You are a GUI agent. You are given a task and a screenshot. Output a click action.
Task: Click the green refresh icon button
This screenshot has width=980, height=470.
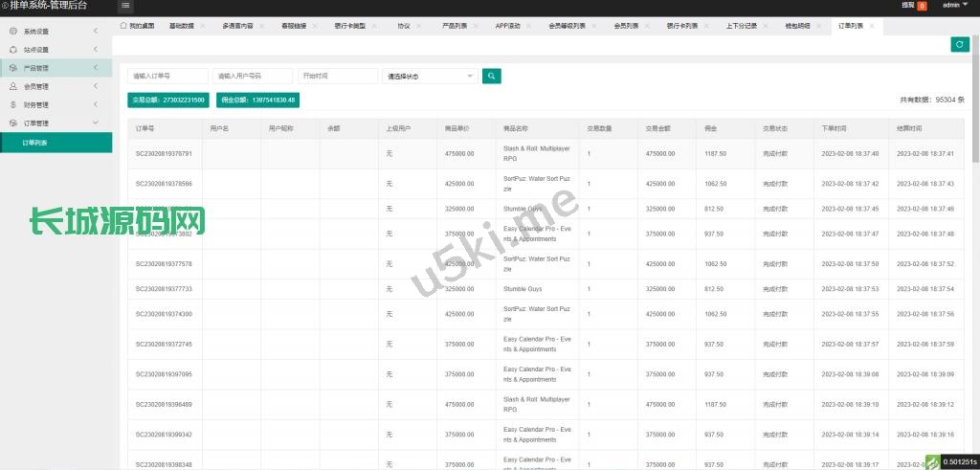point(959,44)
